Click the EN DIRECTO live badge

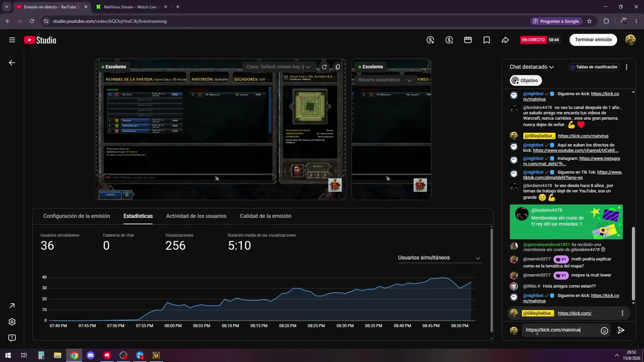[x=533, y=40]
